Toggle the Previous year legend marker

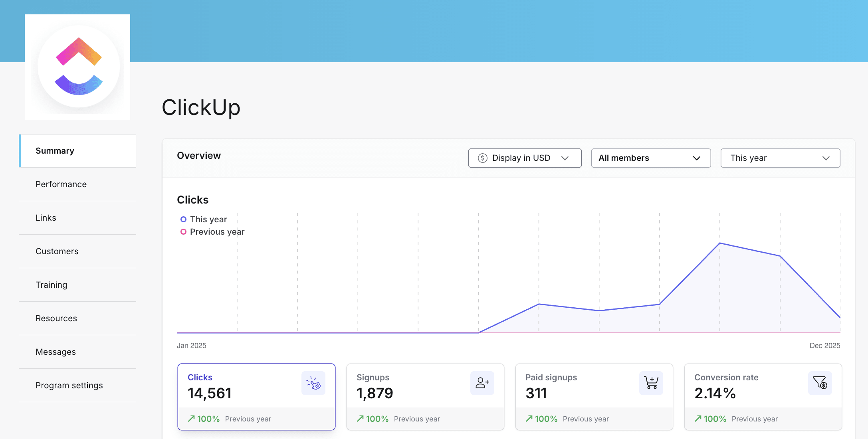pyautogui.click(x=183, y=232)
